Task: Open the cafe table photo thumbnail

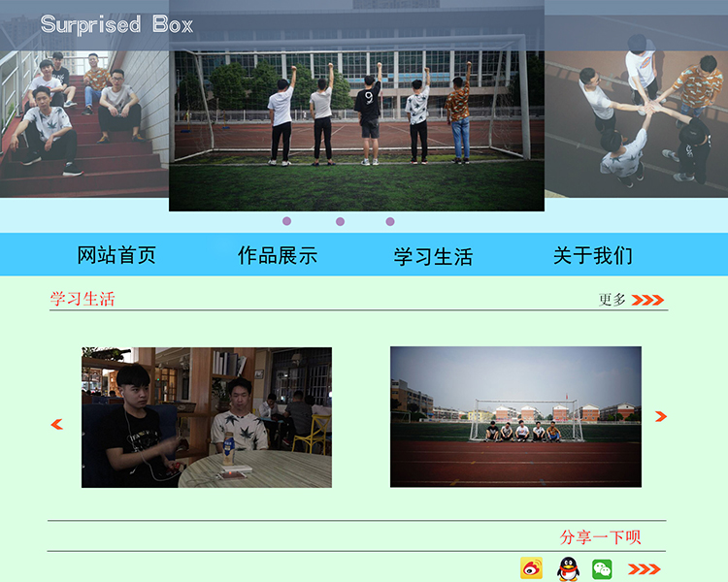Action: click(207, 417)
